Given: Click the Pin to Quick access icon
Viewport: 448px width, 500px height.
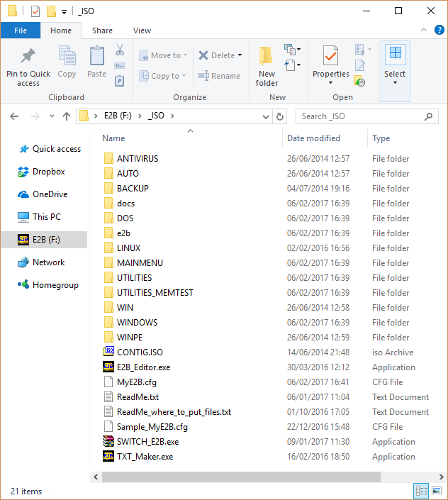Looking at the screenshot, I should pyautogui.click(x=28, y=56).
